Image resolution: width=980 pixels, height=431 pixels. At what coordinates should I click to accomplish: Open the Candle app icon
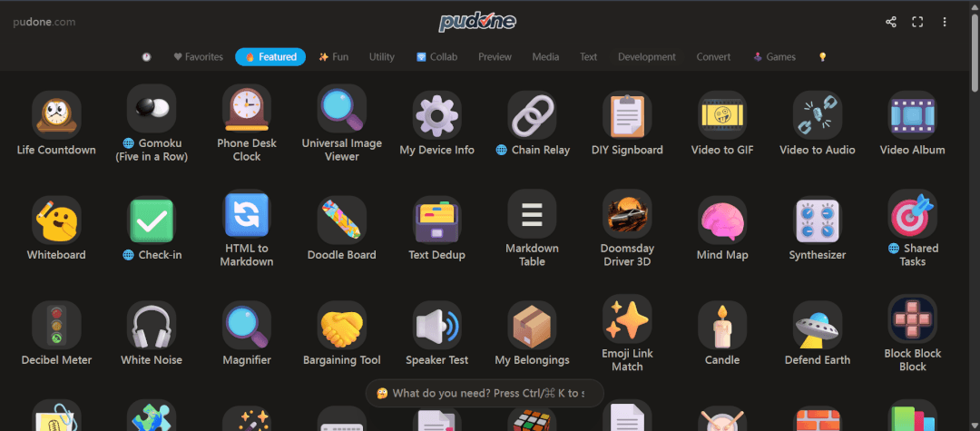pyautogui.click(x=722, y=325)
